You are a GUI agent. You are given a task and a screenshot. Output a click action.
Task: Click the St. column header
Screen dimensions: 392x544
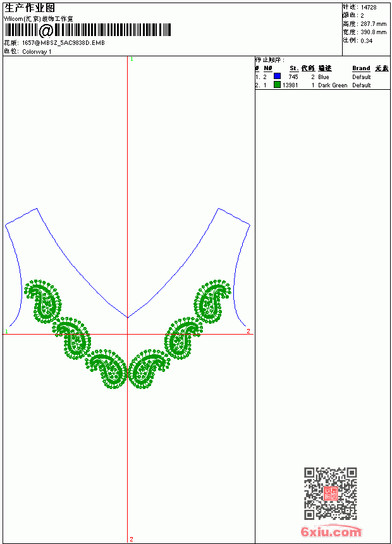pyautogui.click(x=294, y=68)
